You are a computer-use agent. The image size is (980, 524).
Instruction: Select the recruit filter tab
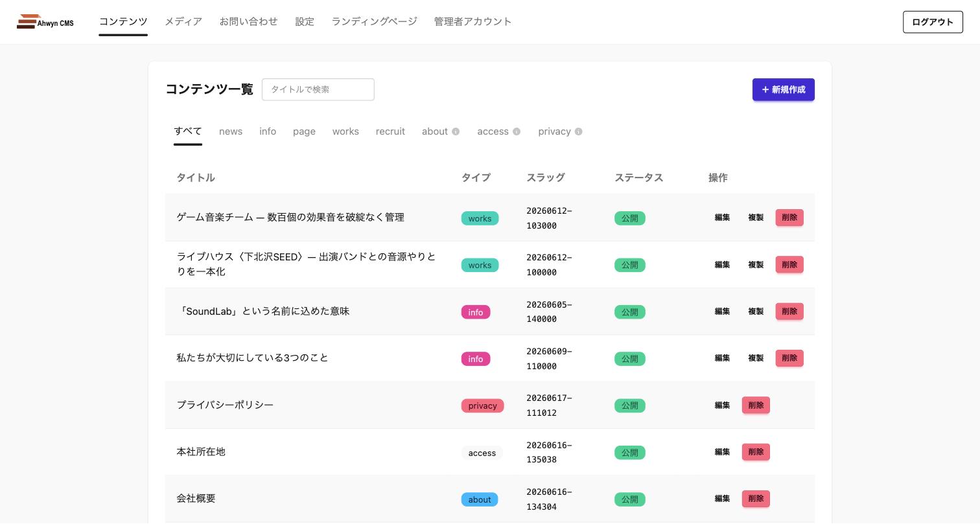390,131
